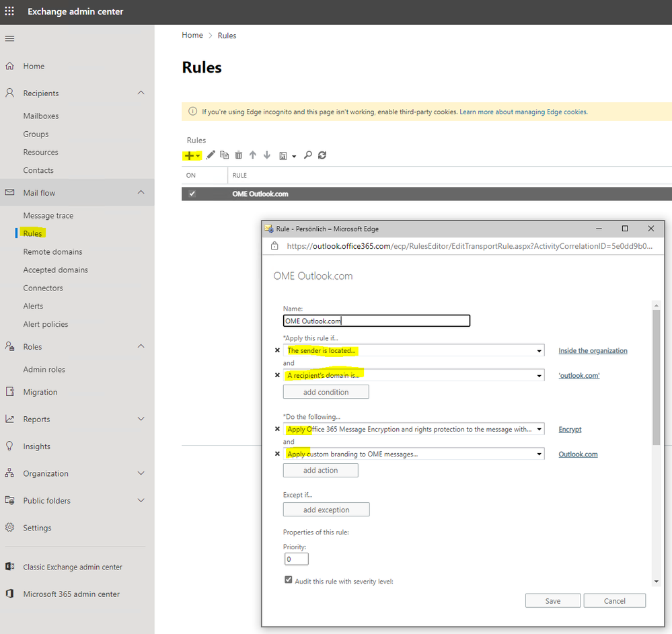Viewport: 672px width, 634px height.
Task: Edit the selected rule with pencil icon
Action: click(x=211, y=155)
